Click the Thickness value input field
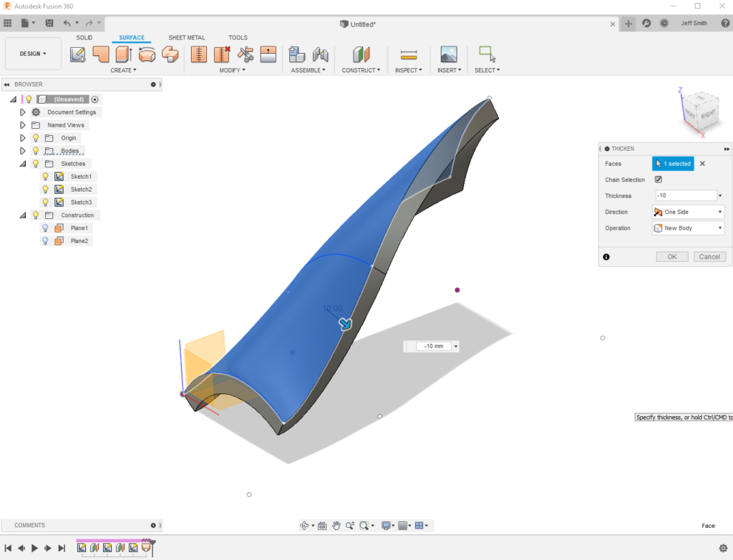 pos(685,196)
